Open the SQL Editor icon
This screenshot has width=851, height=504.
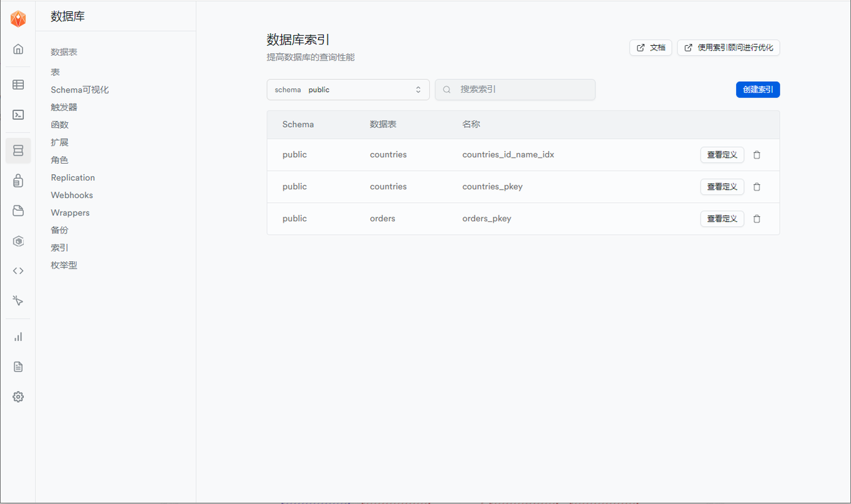click(x=18, y=114)
